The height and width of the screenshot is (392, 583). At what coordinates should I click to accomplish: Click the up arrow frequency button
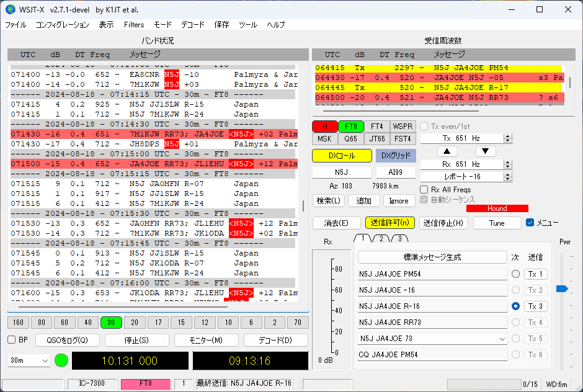pyautogui.click(x=447, y=151)
